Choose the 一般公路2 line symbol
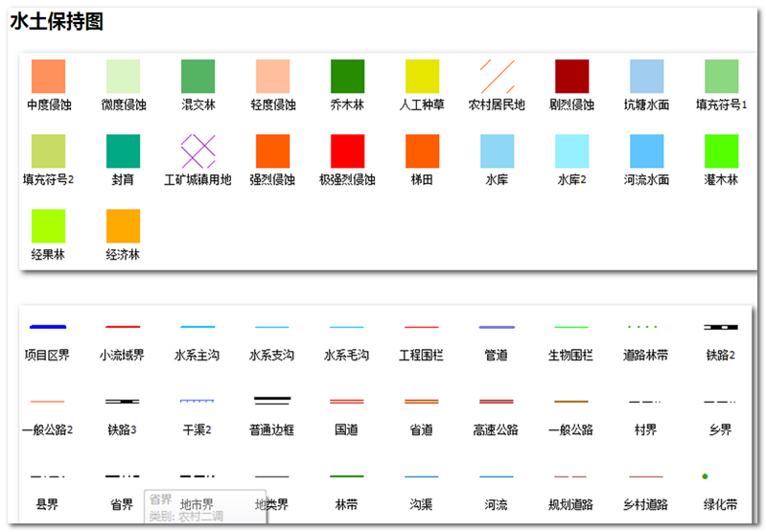Image resolution: width=766 pixels, height=532 pixels. [x=47, y=402]
